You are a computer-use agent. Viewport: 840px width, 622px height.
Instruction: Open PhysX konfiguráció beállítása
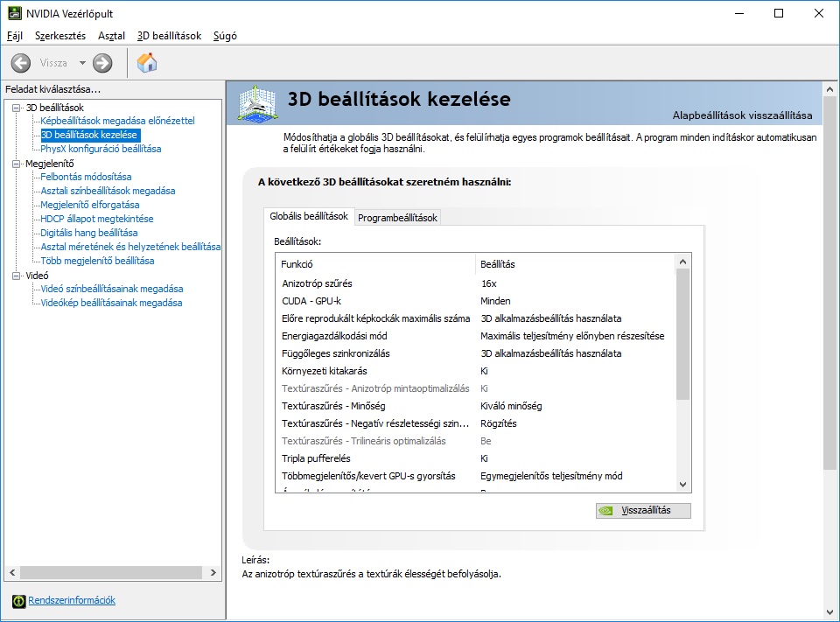pos(101,149)
